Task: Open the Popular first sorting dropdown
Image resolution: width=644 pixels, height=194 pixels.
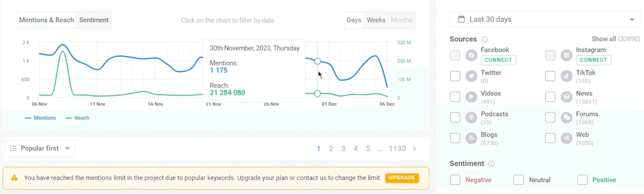Action: [x=40, y=148]
